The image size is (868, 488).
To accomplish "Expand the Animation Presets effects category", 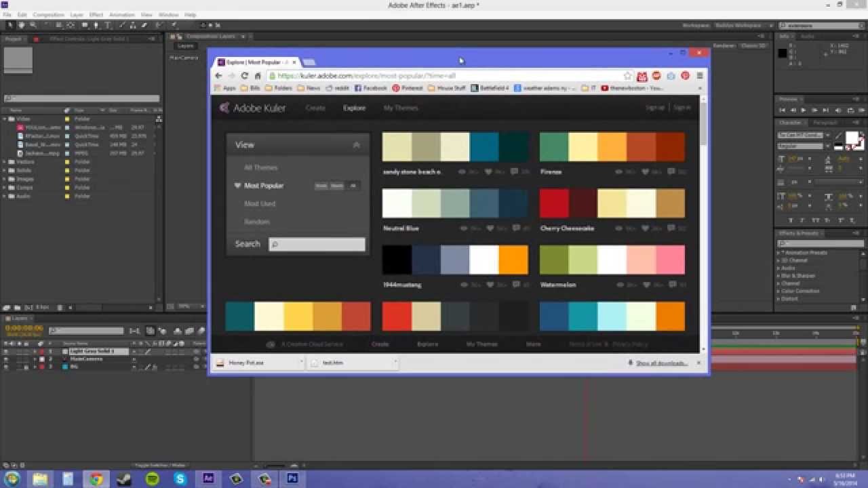I will pos(778,253).
